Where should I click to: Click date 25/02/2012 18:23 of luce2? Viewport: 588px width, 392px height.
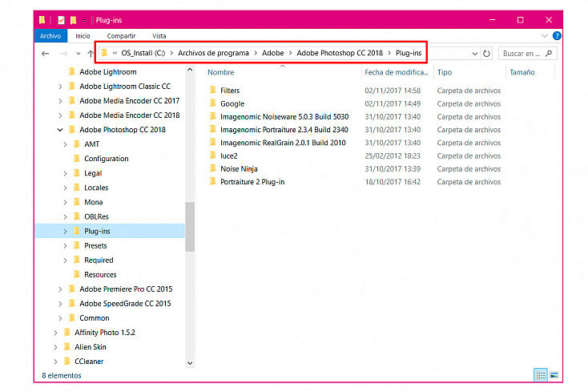tap(393, 156)
